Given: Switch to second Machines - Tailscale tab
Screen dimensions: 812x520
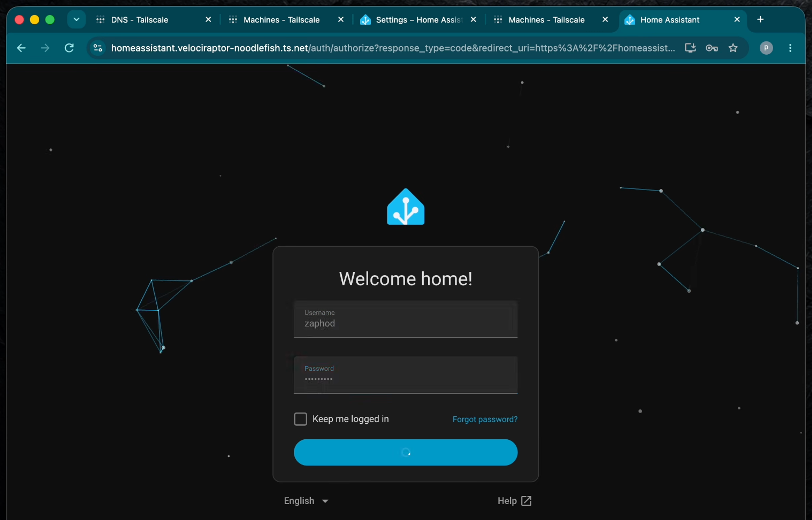Looking at the screenshot, I should click(x=547, y=20).
